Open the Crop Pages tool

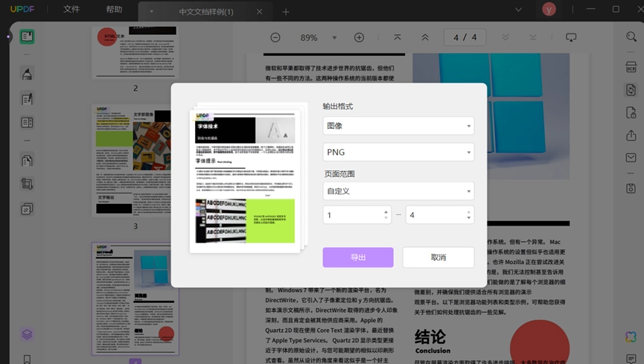point(27,184)
